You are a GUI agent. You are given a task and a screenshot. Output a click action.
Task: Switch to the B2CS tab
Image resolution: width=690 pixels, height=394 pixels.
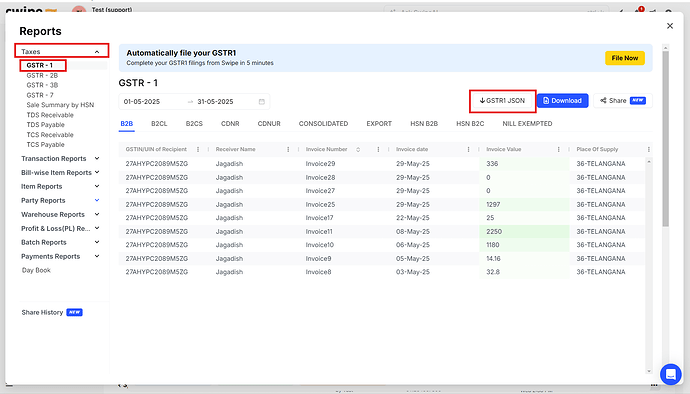tap(194, 124)
